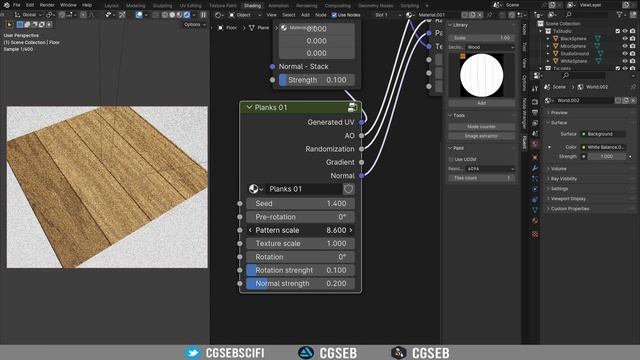This screenshot has height=360, width=640.
Task: Enable the Use UDIM checkbox
Action: point(451,159)
